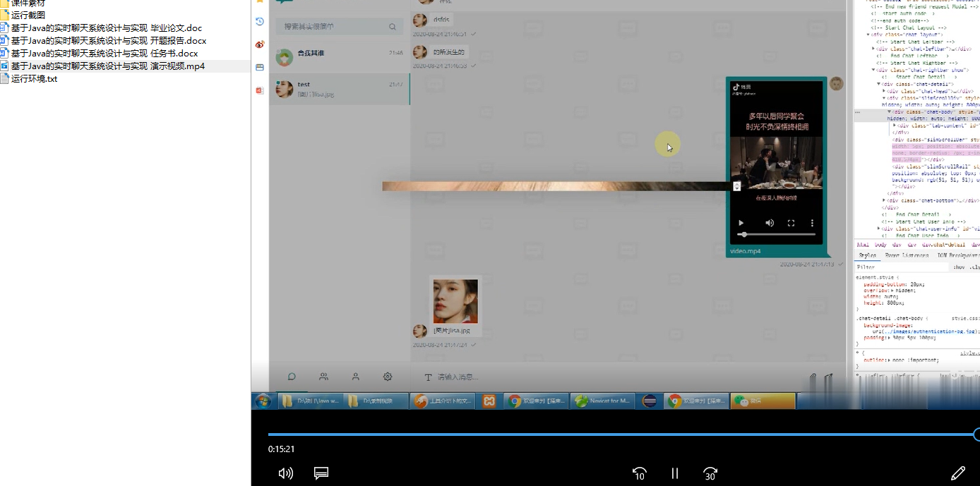Pause the video playback
The image size is (980, 486).
[675, 473]
